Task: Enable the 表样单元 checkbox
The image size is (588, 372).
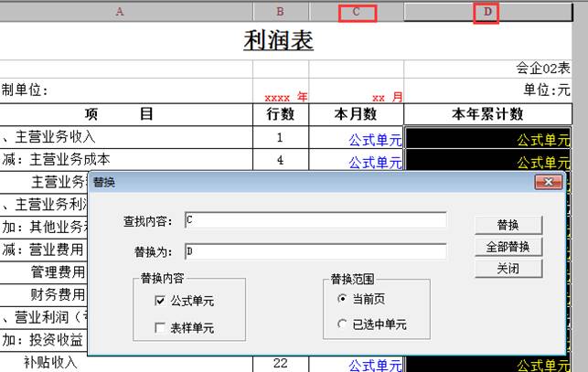Action: click(161, 328)
